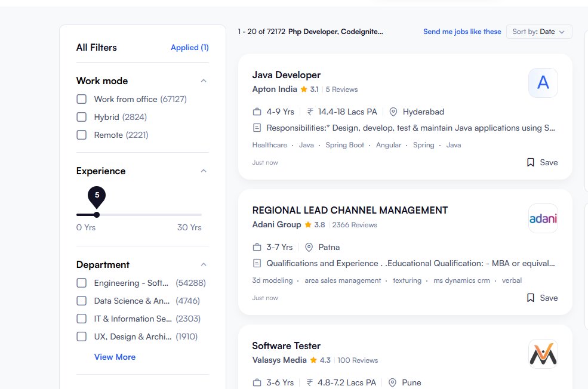Click the 3d modeling skill tag
588x389 pixels.
pos(272,280)
